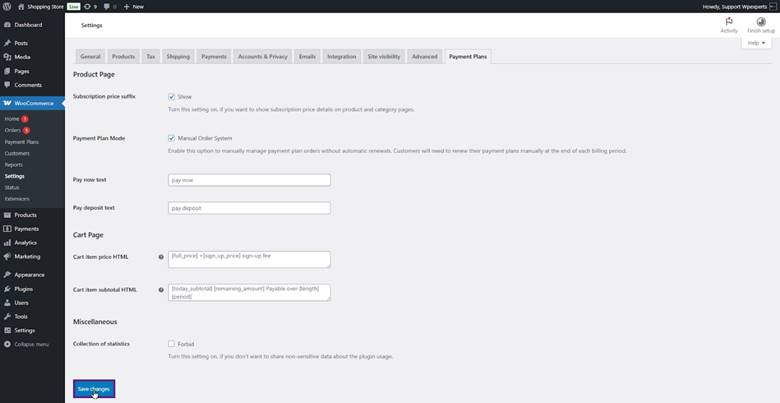Viewport: 780px width, 403px height.
Task: Show help tip for Cart item price HTML
Action: [161, 257]
